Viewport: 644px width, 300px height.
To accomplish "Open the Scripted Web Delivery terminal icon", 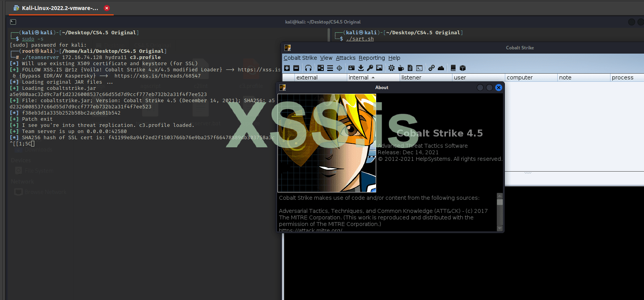I will 419,68.
